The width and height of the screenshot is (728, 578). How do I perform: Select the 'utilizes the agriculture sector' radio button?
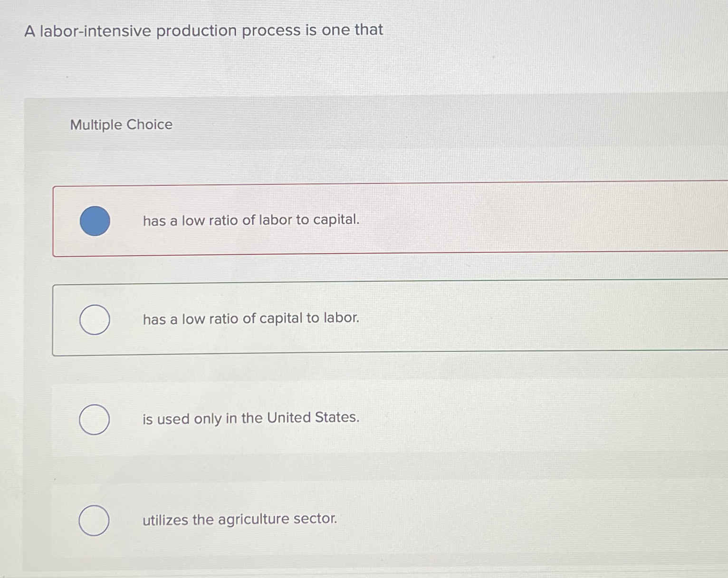(95, 521)
